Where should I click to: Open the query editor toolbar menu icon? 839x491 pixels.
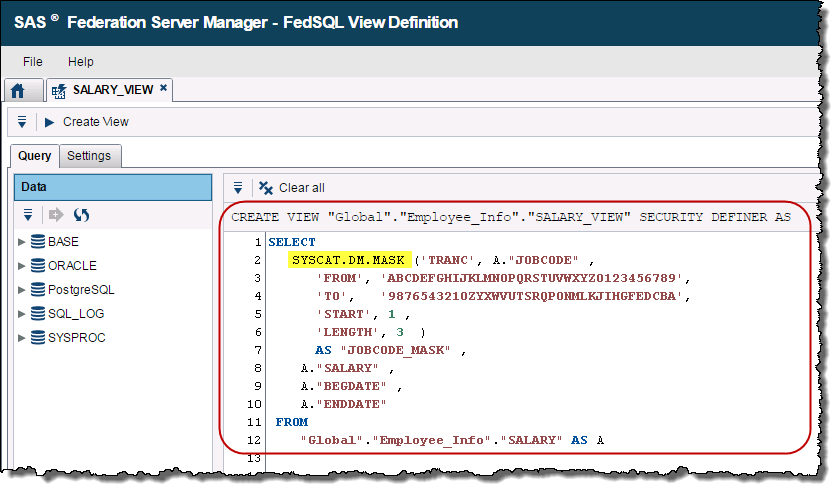[238, 188]
